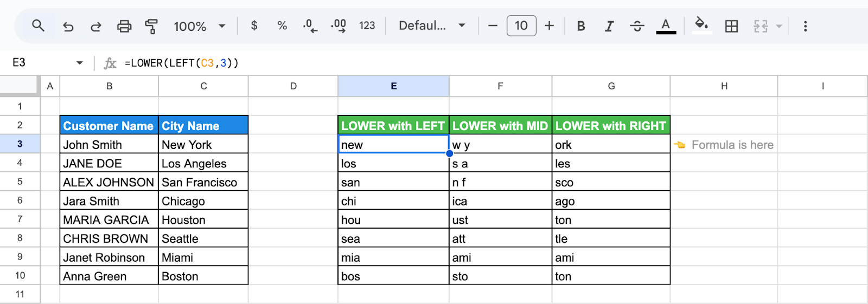Viewport: 868px width, 304px height.
Task: Select cell containing 'ork'
Action: 611,144
